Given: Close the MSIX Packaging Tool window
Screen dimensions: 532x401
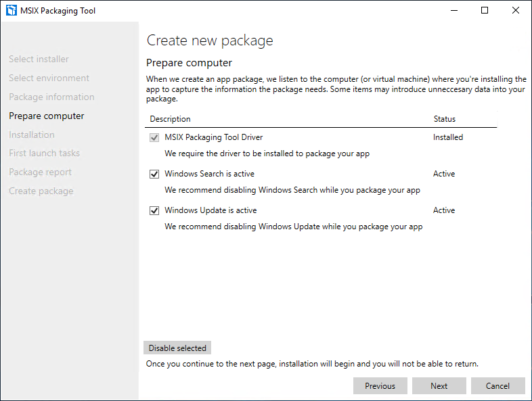Looking at the screenshot, I should tap(516, 11).
